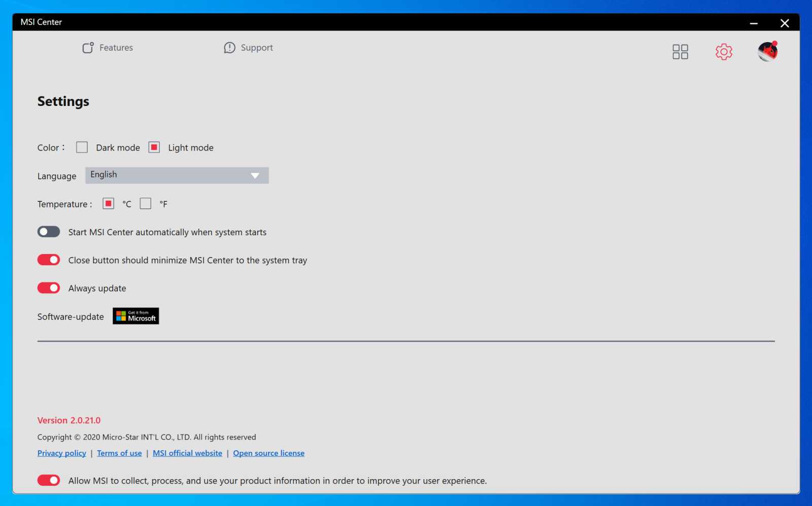Disable the minimize to system tray toggle

click(49, 260)
